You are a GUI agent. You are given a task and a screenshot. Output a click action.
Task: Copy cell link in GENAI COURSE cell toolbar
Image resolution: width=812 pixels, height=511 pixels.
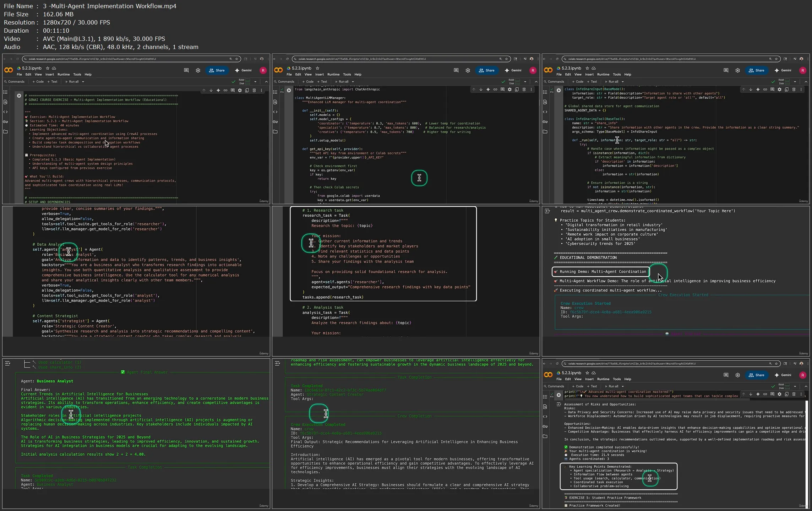click(x=225, y=90)
